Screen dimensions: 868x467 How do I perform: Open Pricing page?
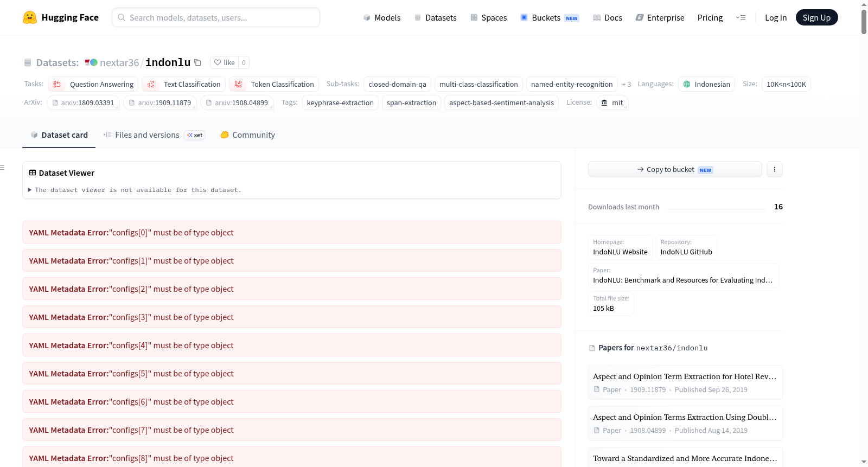[710, 18]
